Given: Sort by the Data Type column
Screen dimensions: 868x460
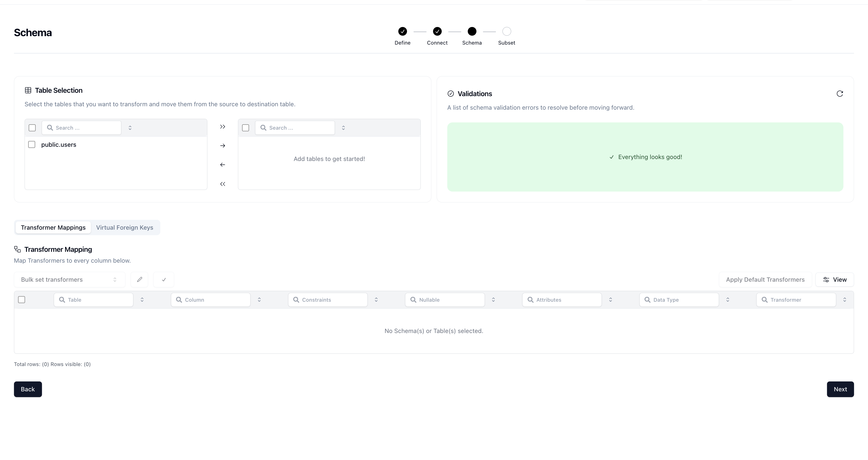Looking at the screenshot, I should [728, 300].
